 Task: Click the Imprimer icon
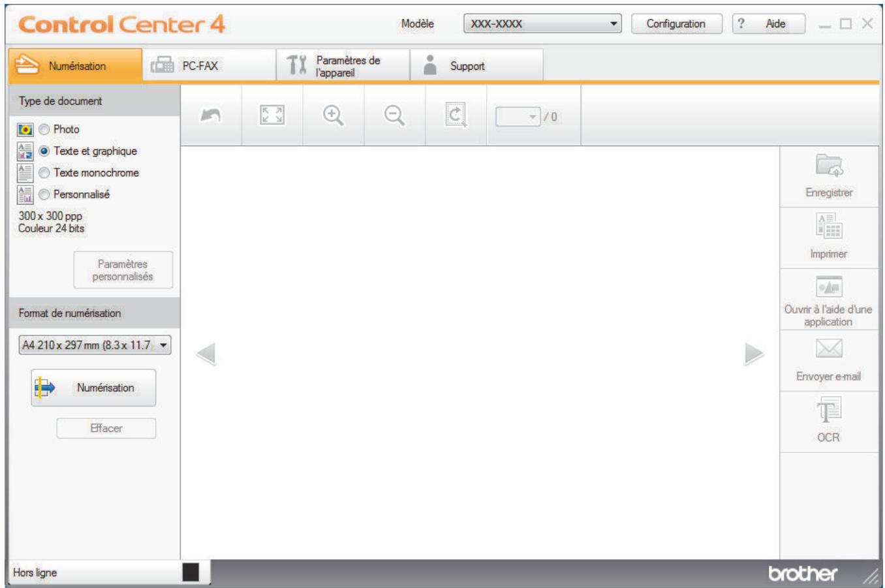tap(829, 226)
